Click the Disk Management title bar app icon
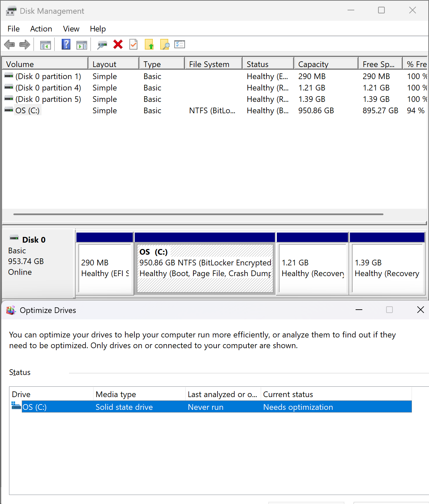429x504 pixels. click(11, 11)
